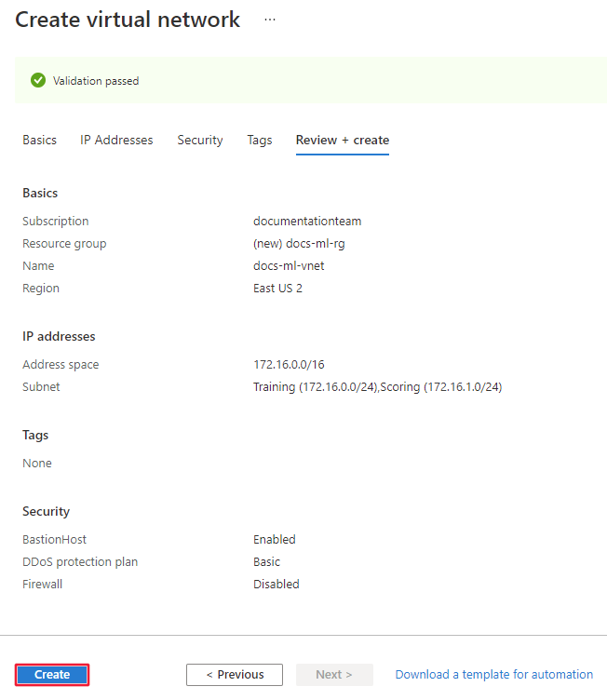Click the 'BastionHost' field label
This screenshot has width=607, height=700.
point(54,540)
